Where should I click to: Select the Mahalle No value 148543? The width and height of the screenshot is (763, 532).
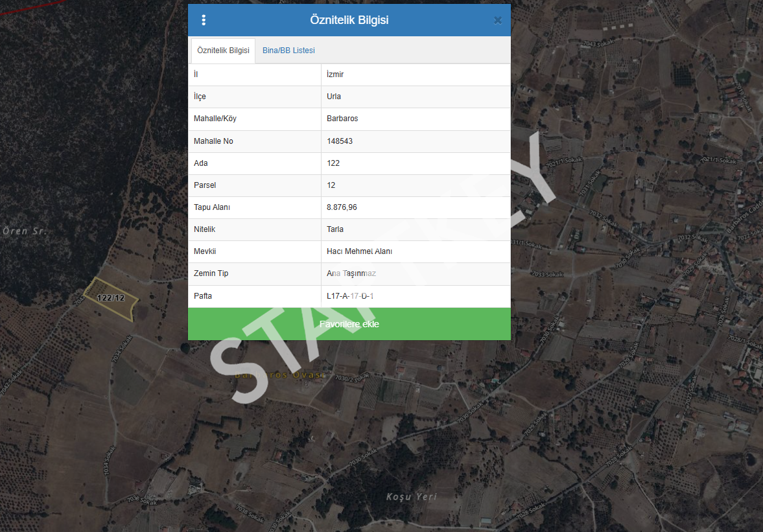(340, 141)
